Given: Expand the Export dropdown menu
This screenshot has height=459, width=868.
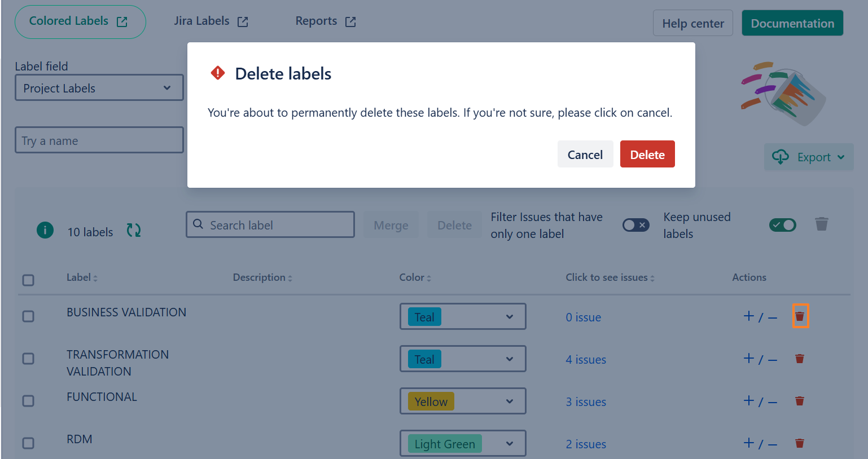Looking at the screenshot, I should coord(808,157).
